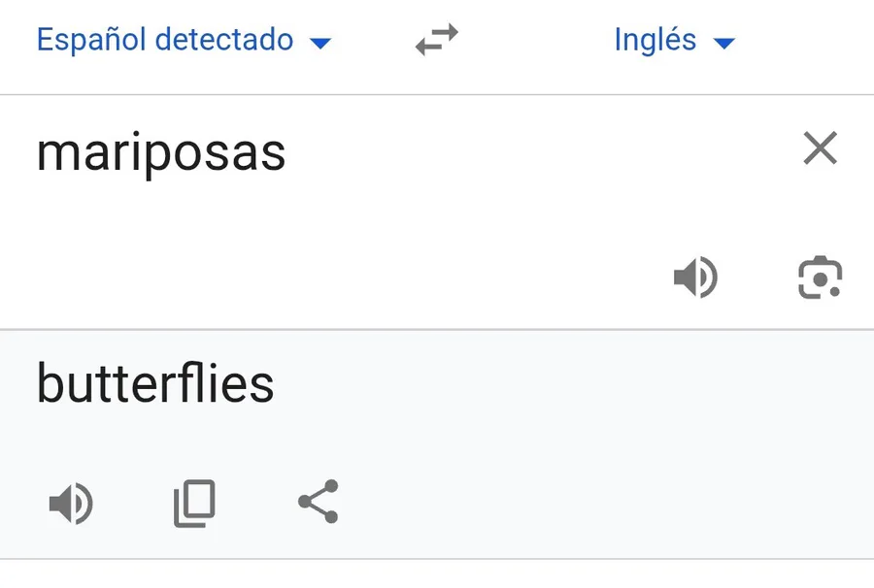The image size is (874, 588).
Task: Click the word "mariposas" to edit it
Action: (161, 153)
